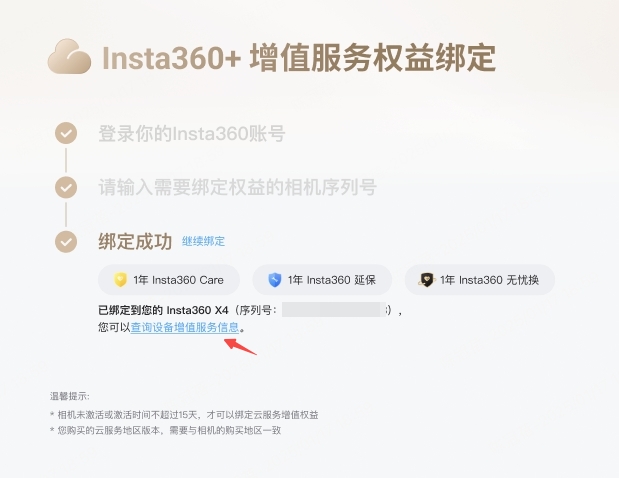Click the 登录你的Insta360账号 step title
The image size is (619, 478).
coord(191,133)
